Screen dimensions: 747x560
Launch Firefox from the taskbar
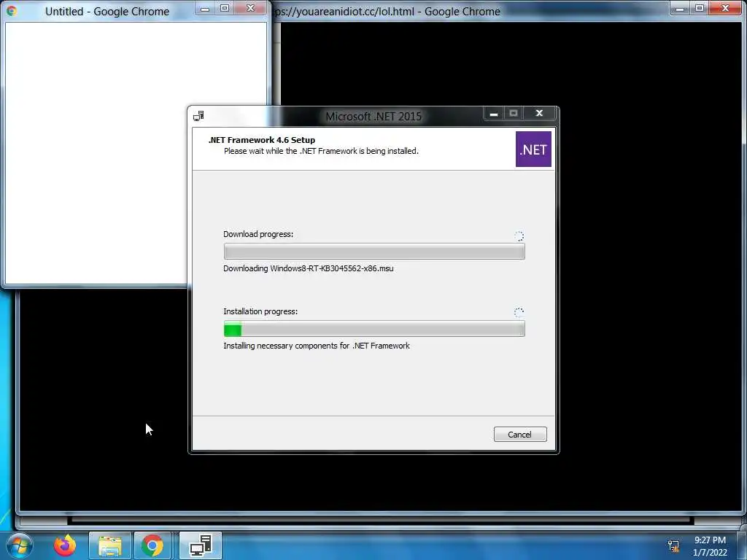(65, 545)
